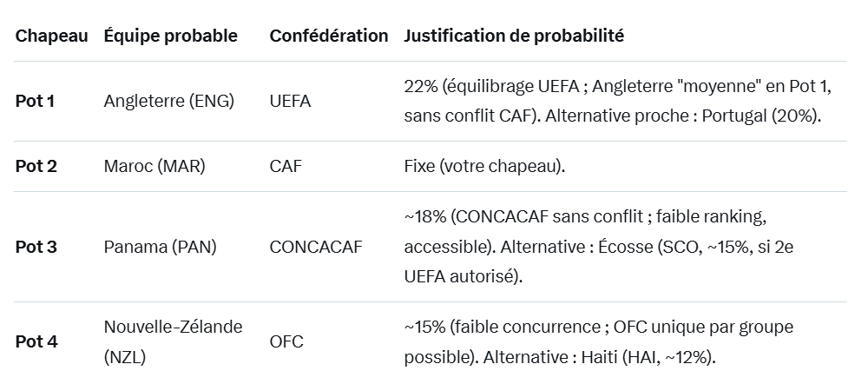Select the Pot 4 row label
Screen dimensions: 868x384
(x=36, y=341)
